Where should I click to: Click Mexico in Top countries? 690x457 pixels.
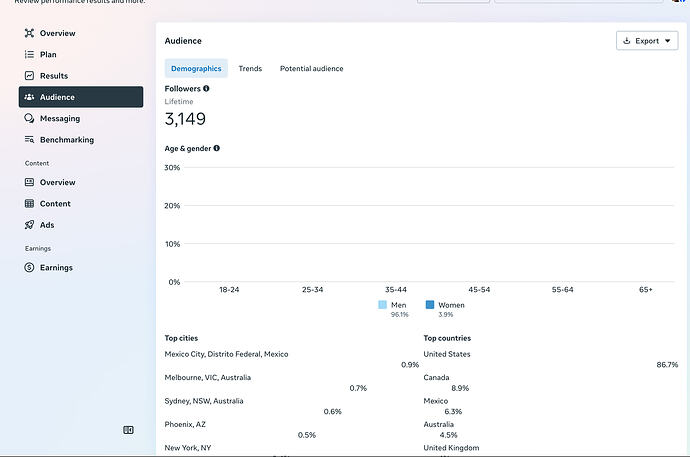(x=436, y=401)
